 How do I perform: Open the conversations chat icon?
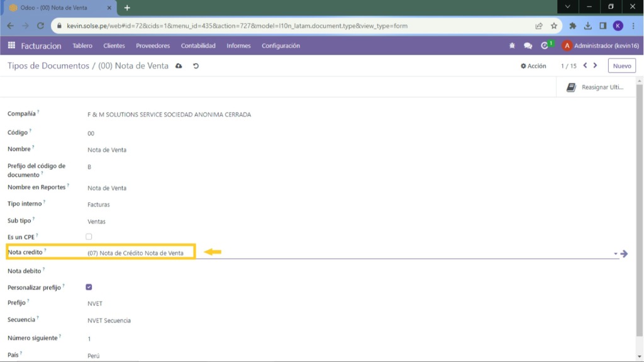coord(528,46)
